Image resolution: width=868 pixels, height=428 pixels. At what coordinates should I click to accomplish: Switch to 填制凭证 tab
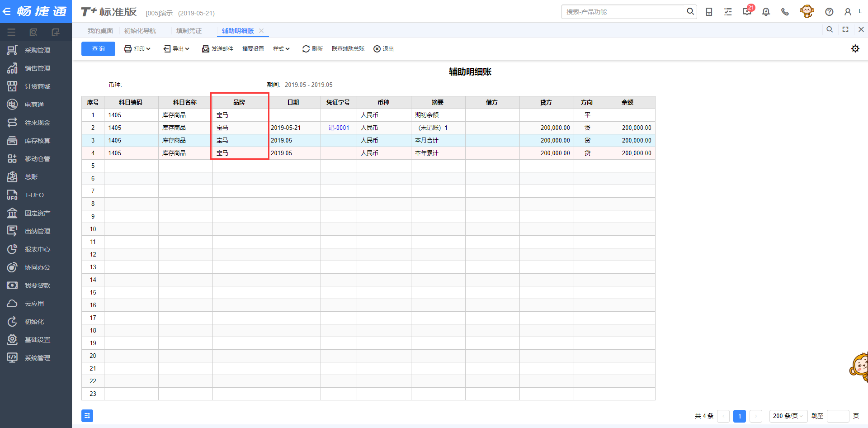[189, 31]
